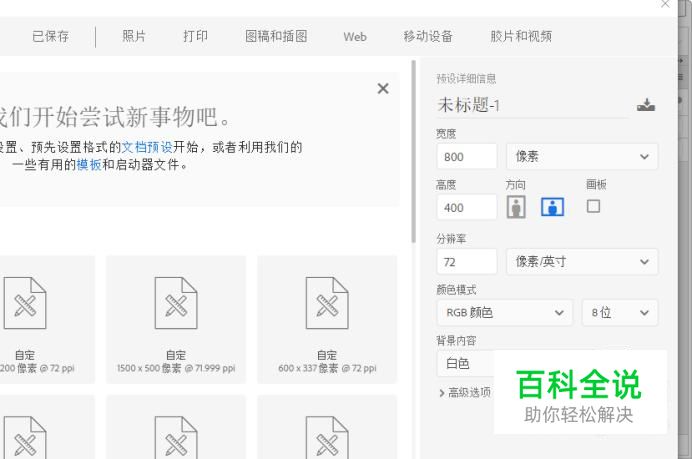Screen dimensions: 692x459
Task: Open the 8 位 bit depth dropdown
Action: 620,312
